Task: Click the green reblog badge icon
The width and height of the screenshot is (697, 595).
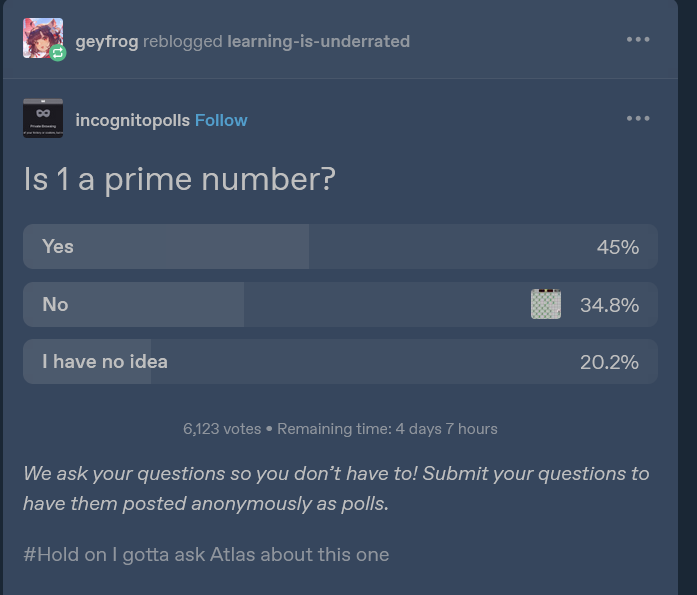Action: tap(58, 52)
